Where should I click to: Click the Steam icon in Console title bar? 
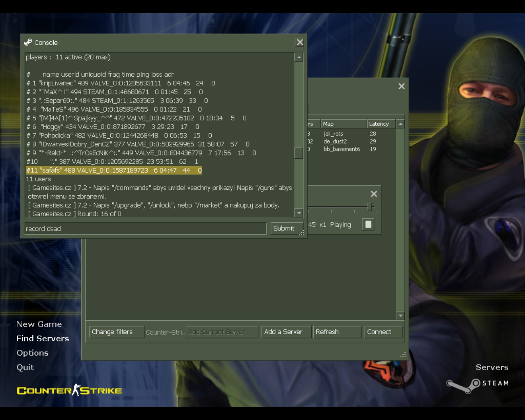coord(28,42)
